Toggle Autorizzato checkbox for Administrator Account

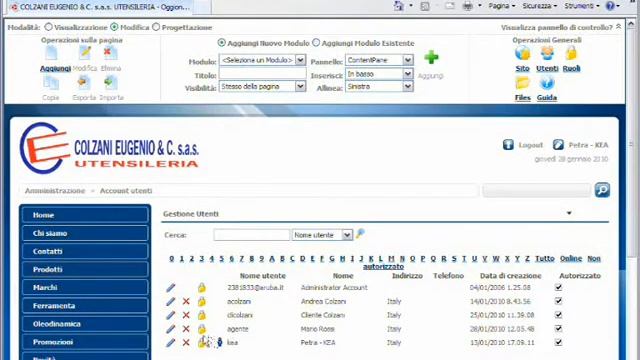pyautogui.click(x=558, y=287)
